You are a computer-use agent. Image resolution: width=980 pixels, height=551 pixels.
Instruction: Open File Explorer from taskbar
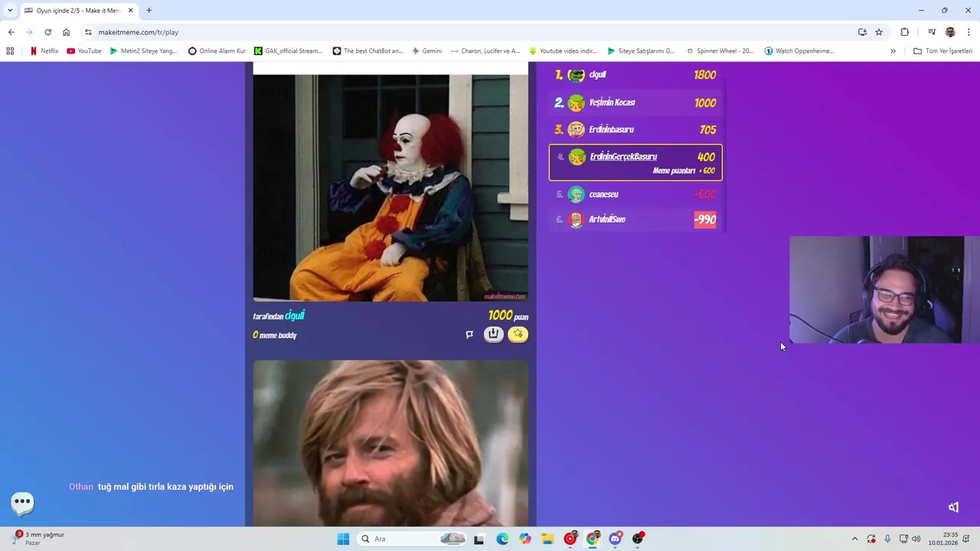pyautogui.click(x=547, y=539)
